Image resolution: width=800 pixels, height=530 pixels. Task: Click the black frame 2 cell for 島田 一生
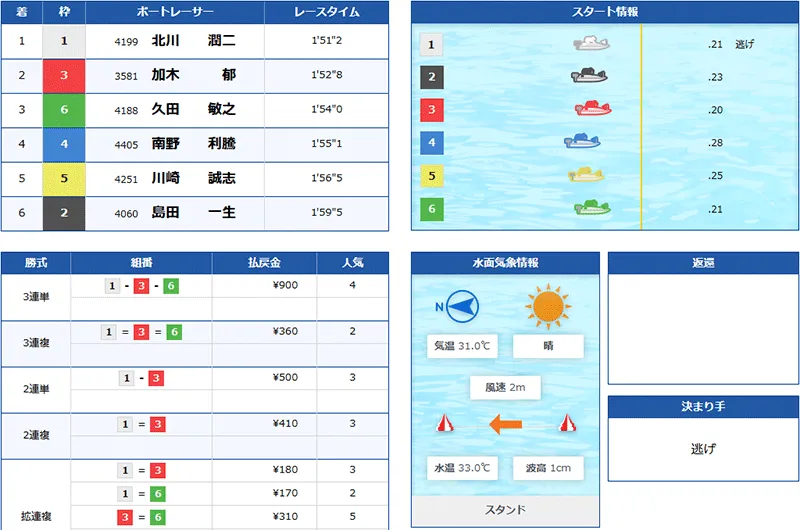coord(64,213)
